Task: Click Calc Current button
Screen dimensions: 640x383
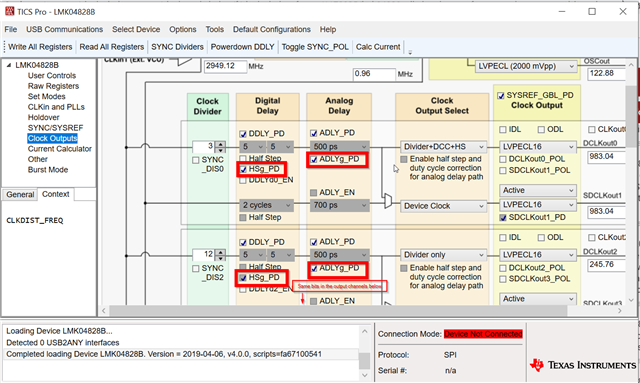Action: pyautogui.click(x=378, y=47)
